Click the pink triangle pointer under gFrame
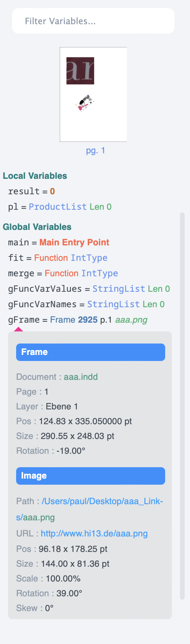This screenshot has width=190, height=644. click(18, 329)
